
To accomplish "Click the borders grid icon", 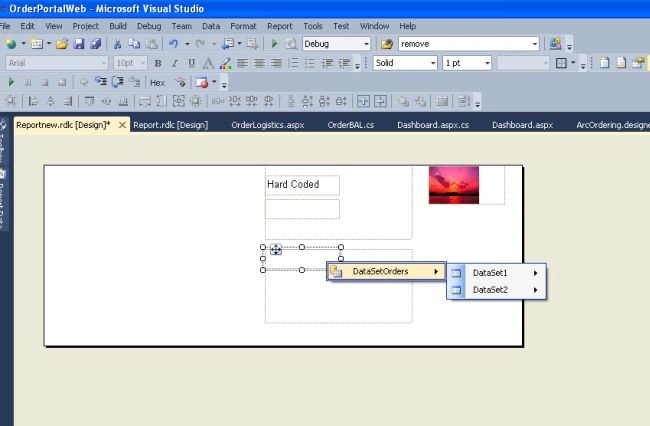I will click(561, 63).
